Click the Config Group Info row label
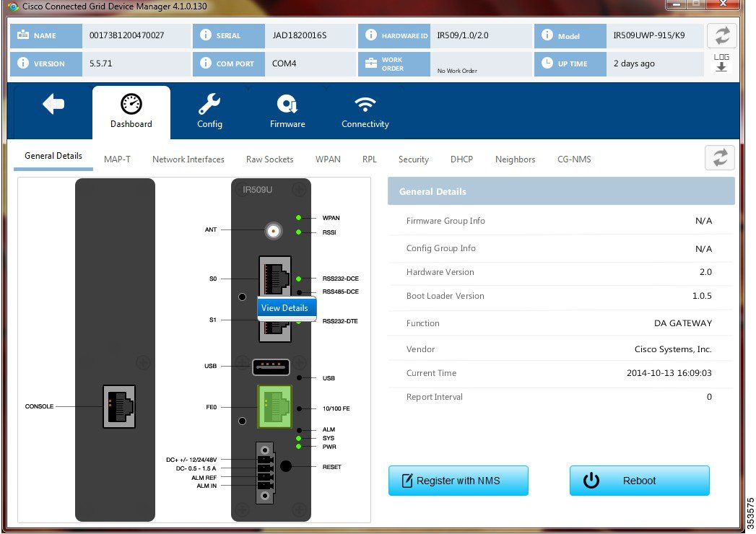756x534 pixels. click(x=440, y=248)
